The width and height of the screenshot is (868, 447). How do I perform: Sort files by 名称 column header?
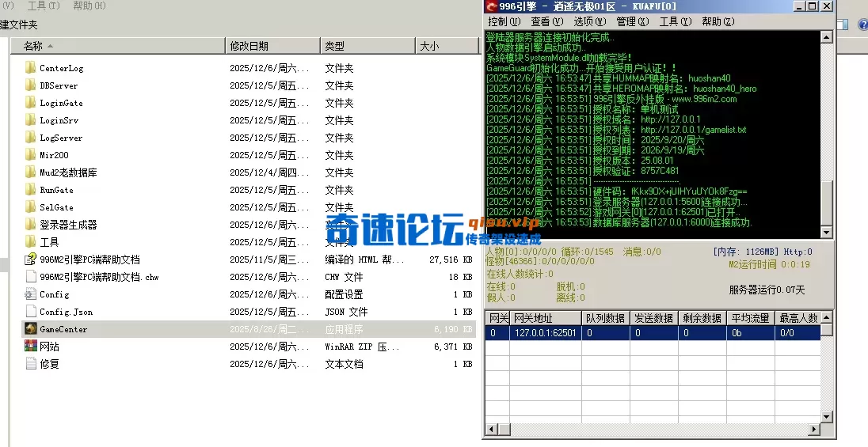(x=118, y=46)
